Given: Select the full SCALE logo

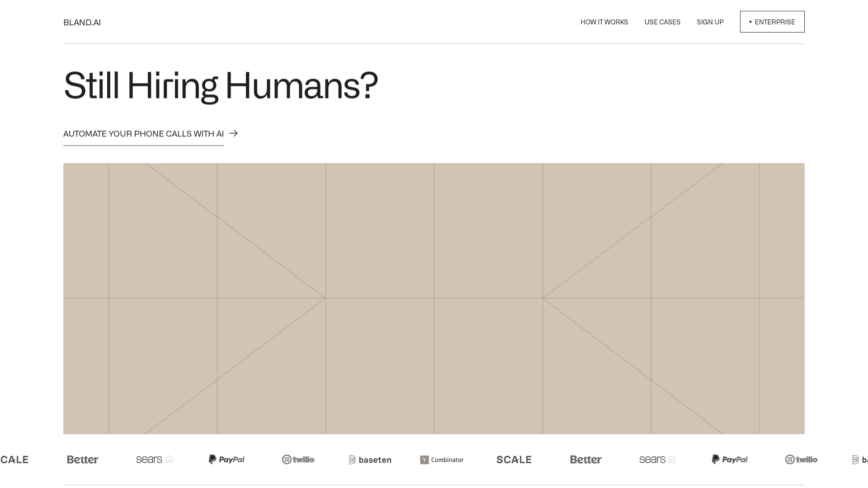Looking at the screenshot, I should coord(514,460).
